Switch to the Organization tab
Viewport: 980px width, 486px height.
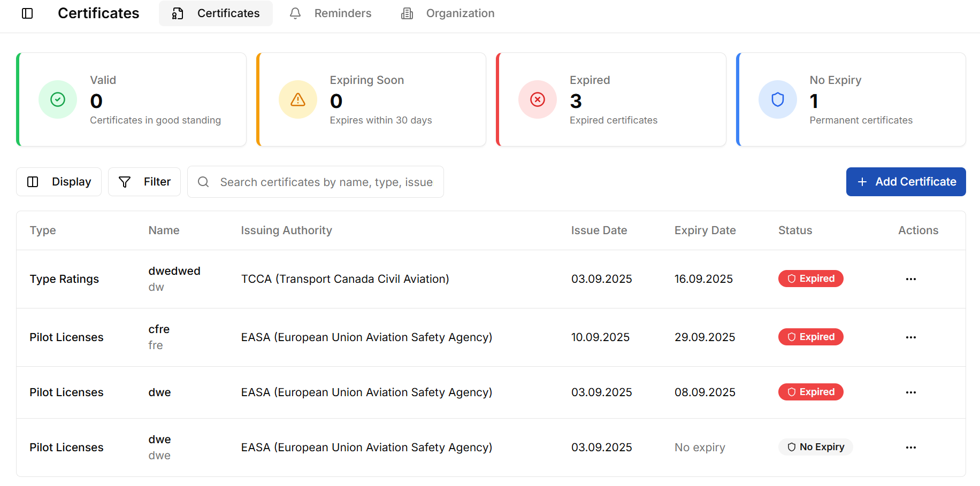point(447,13)
